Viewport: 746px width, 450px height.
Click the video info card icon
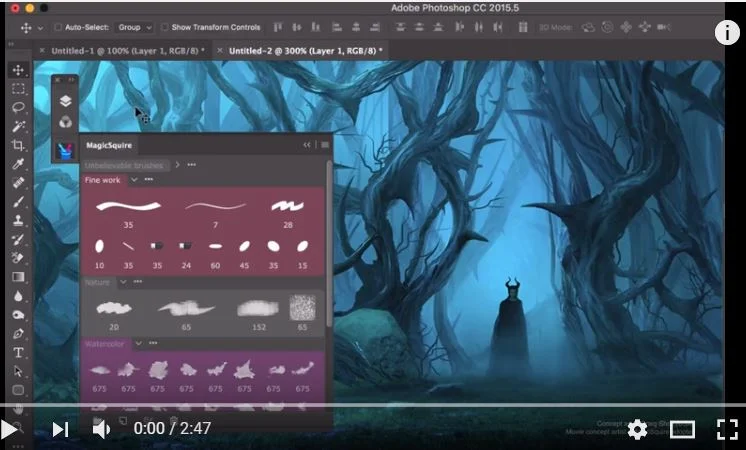pyautogui.click(x=727, y=33)
